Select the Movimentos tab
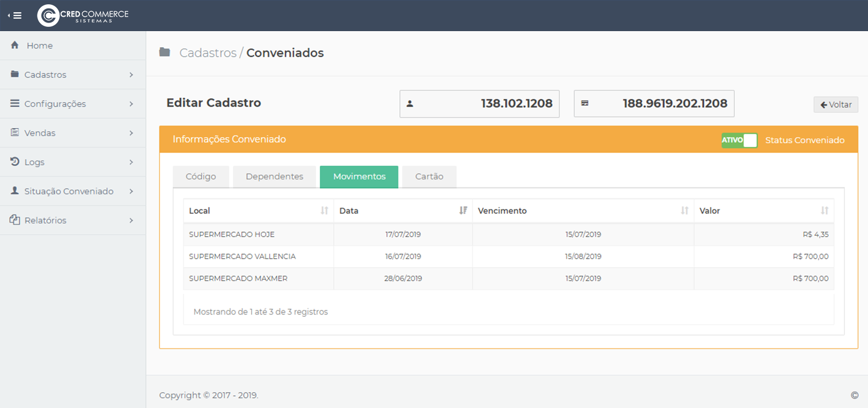 359,176
